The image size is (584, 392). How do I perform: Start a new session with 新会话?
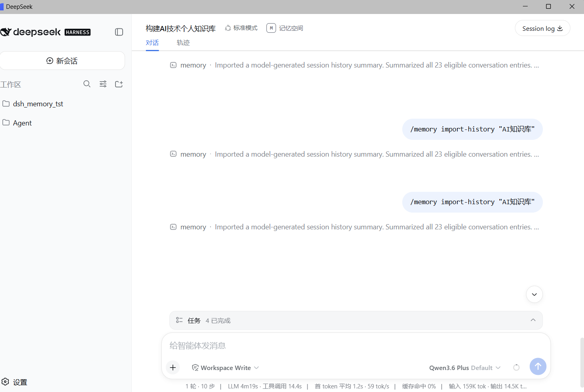pyautogui.click(x=62, y=61)
